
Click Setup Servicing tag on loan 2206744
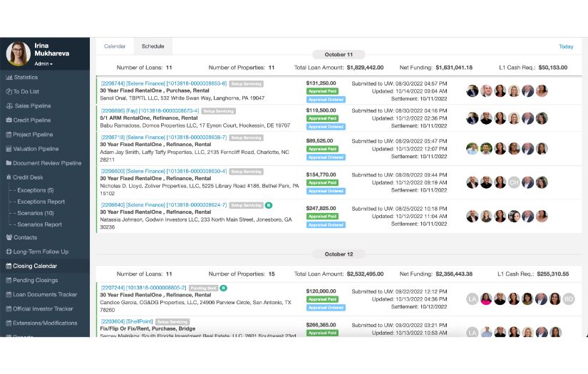(247, 84)
